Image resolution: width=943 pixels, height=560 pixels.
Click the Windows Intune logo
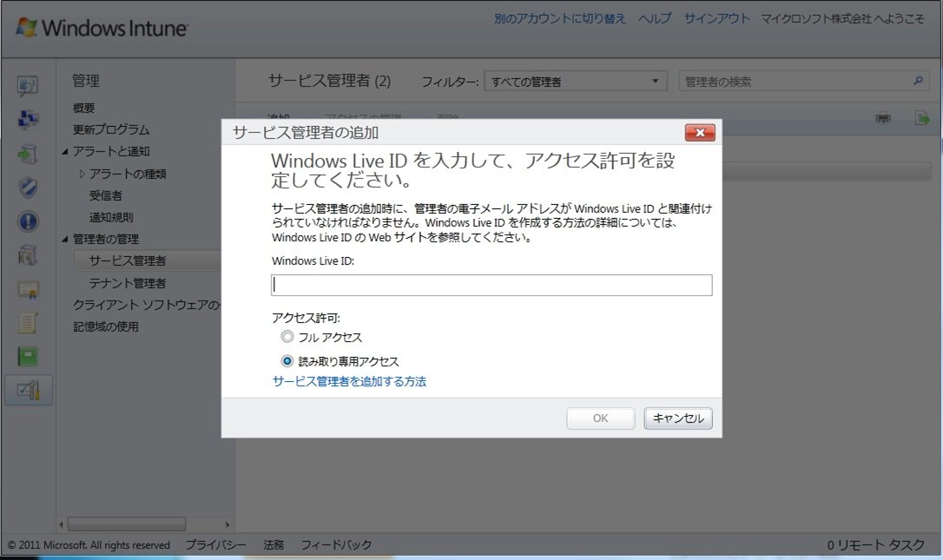[x=101, y=28]
